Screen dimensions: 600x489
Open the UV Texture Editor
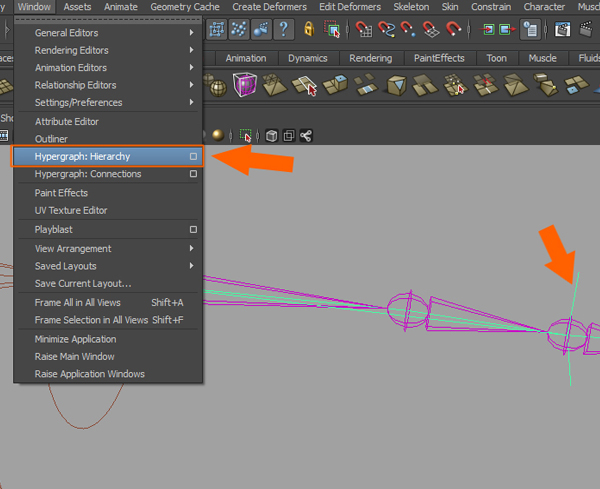click(108, 210)
